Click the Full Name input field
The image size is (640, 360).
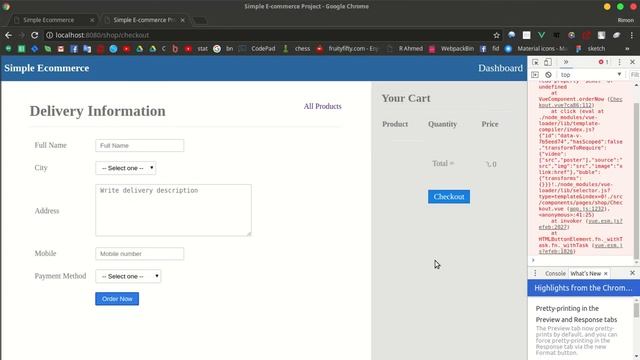[x=140, y=145]
